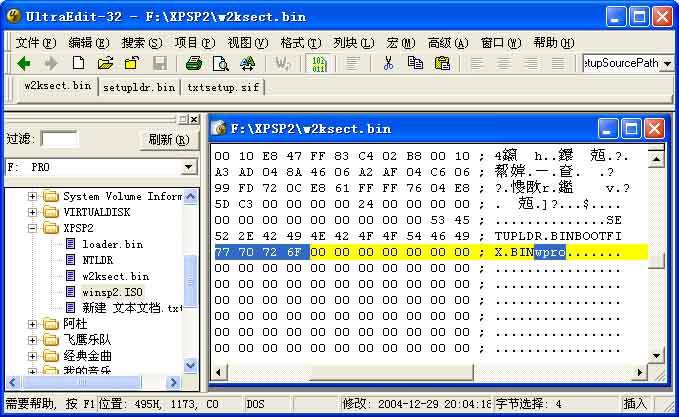Screen dimensions: 679x417
Task: Toggle hex edit mode 101 icon
Action: (x=318, y=64)
